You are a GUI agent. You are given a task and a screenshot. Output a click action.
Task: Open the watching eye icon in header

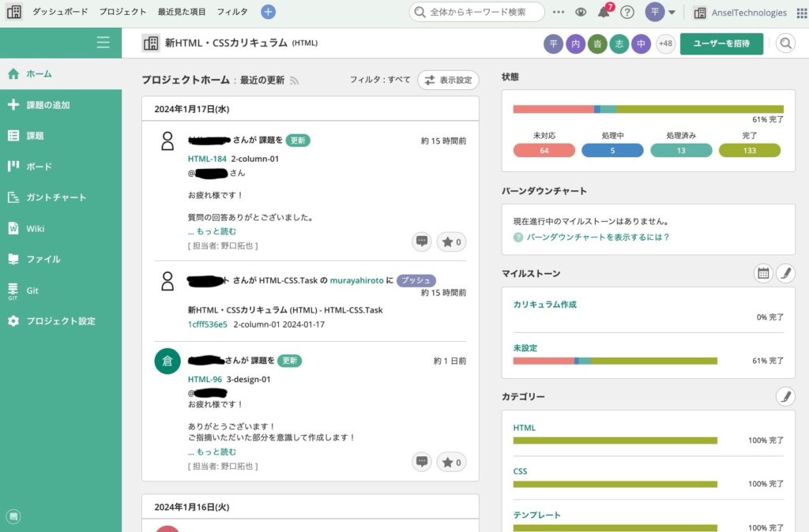point(581,12)
